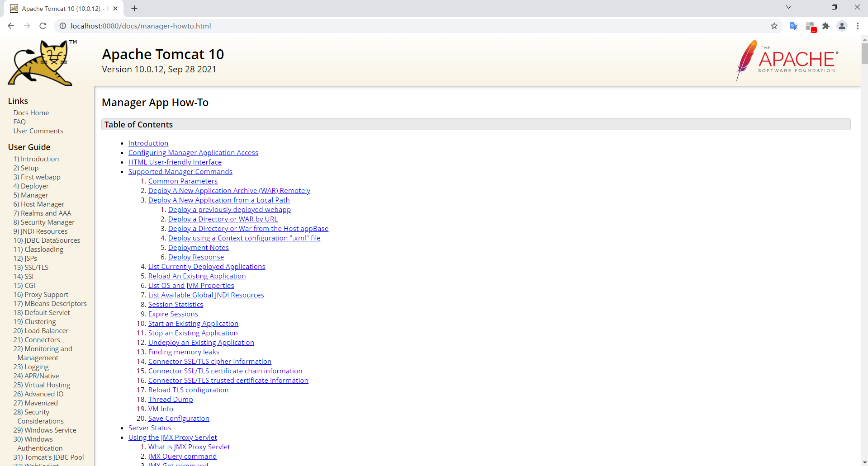
Task: Click the Tomcat cat logo
Action: (43, 62)
